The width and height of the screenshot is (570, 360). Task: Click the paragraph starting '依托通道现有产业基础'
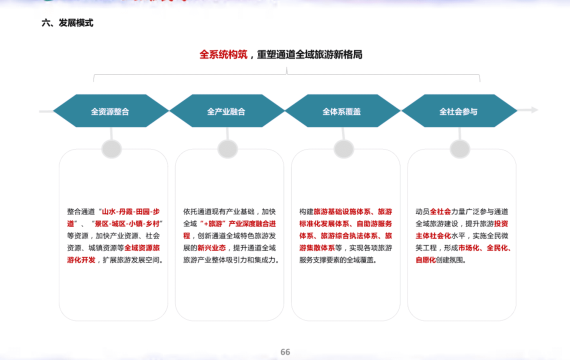[x=231, y=236]
